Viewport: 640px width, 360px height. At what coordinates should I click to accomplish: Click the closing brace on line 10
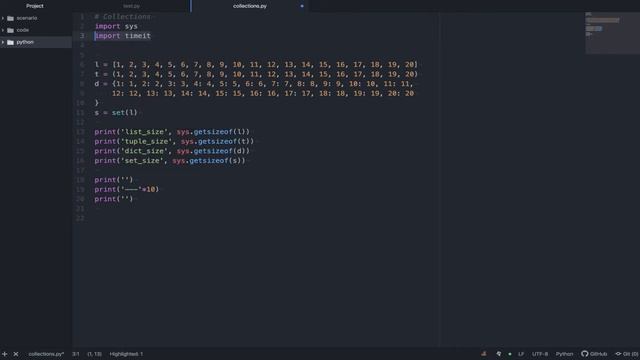[x=97, y=103]
